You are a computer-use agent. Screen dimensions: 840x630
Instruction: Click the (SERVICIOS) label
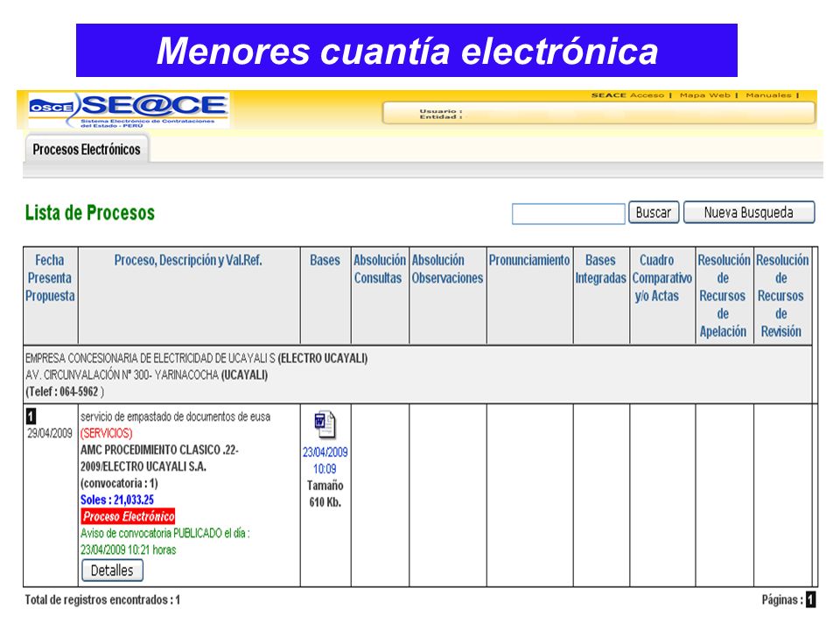pyautogui.click(x=106, y=433)
